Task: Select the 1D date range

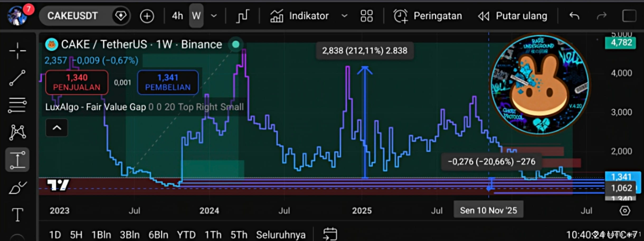Action: (x=55, y=235)
